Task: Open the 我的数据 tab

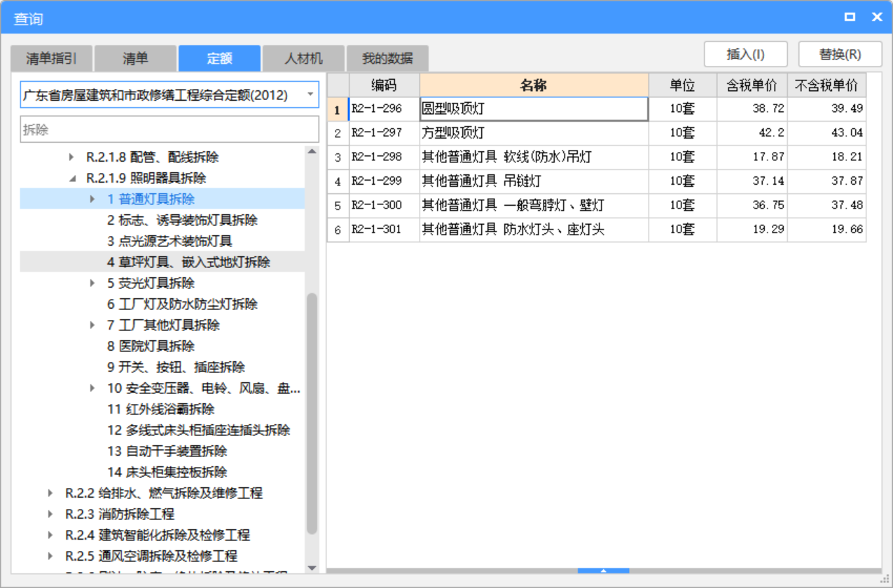Action: point(387,59)
